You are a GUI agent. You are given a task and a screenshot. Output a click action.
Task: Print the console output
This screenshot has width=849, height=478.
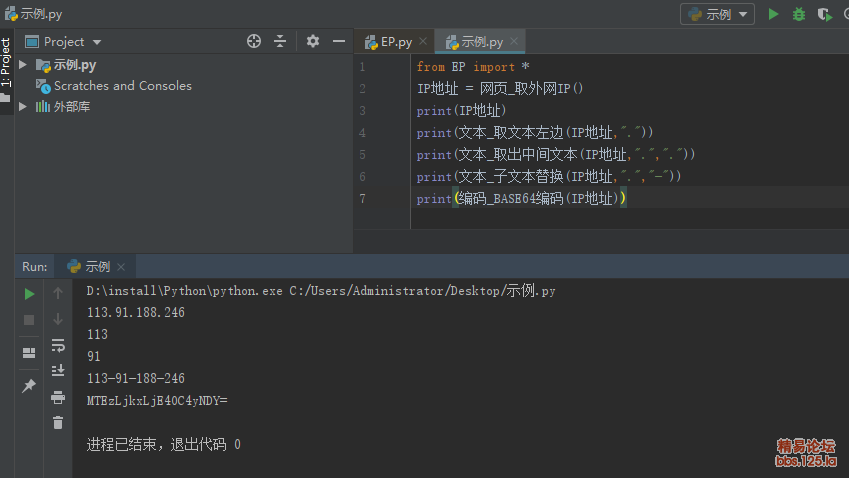click(58, 397)
